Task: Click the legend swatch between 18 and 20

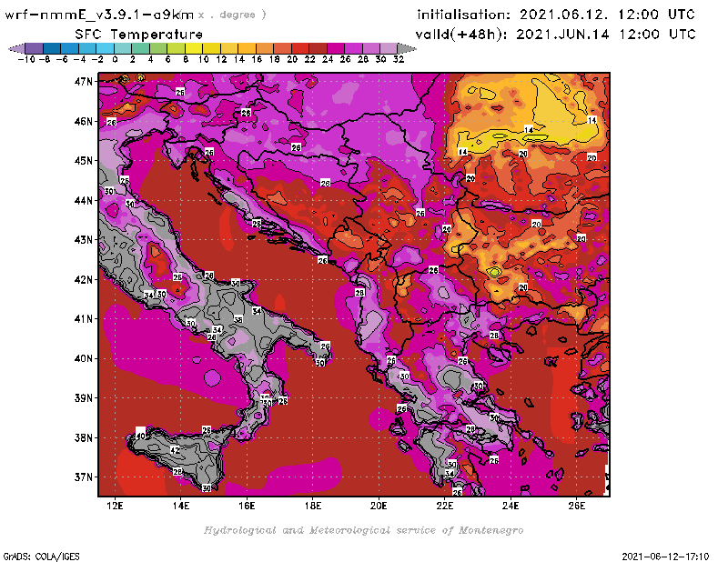Action: click(x=282, y=48)
